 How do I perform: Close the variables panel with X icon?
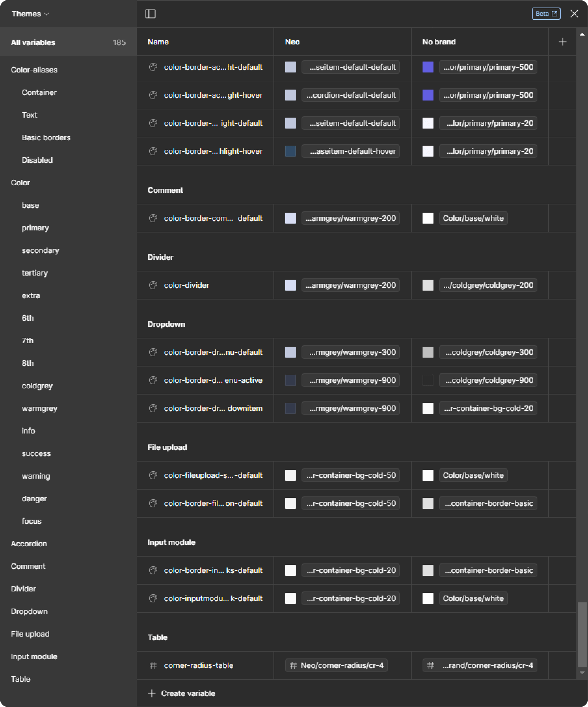574,14
